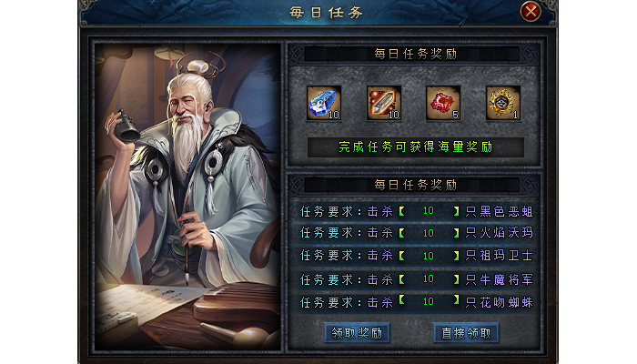Click the 10 count for 黑色恶蛆

coord(429,210)
